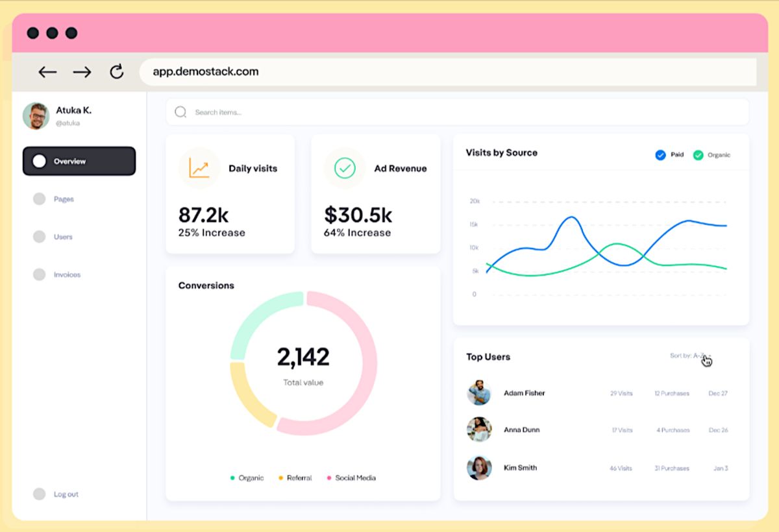
Task: Click the 31 Purchases cell for Kim Smith
Action: 672,468
